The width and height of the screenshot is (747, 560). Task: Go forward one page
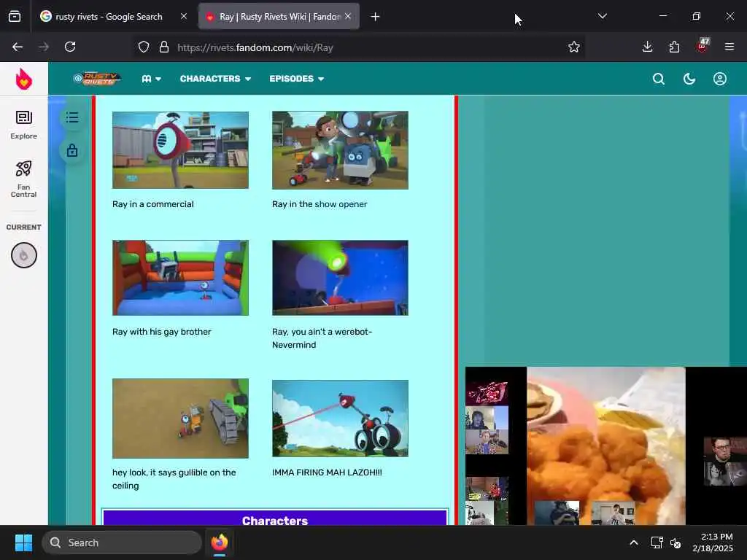(44, 47)
